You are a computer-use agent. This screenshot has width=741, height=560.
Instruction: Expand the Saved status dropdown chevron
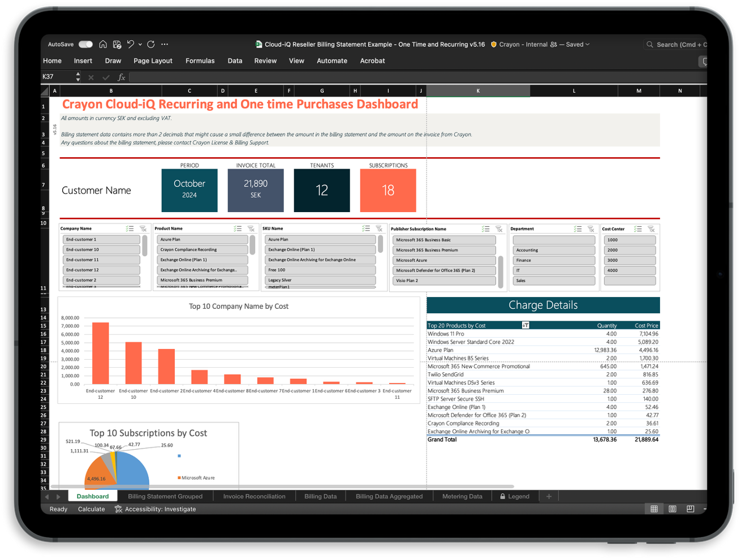tap(588, 44)
